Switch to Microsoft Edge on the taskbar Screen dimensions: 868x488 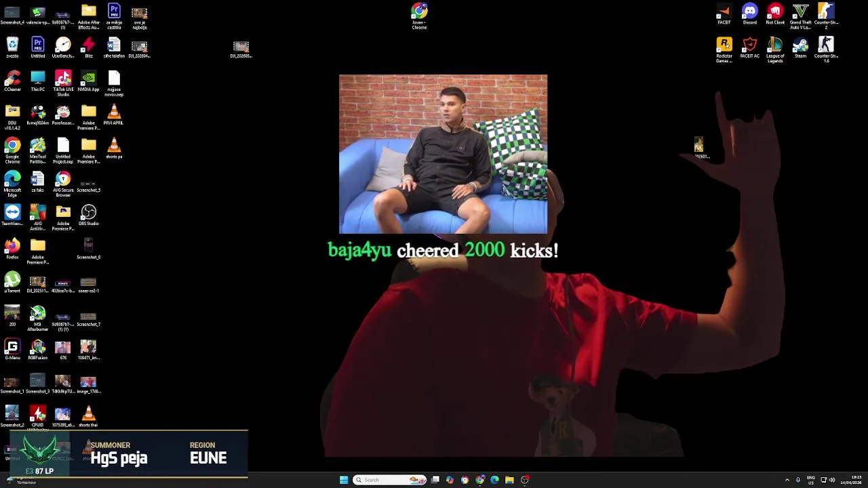(494, 480)
